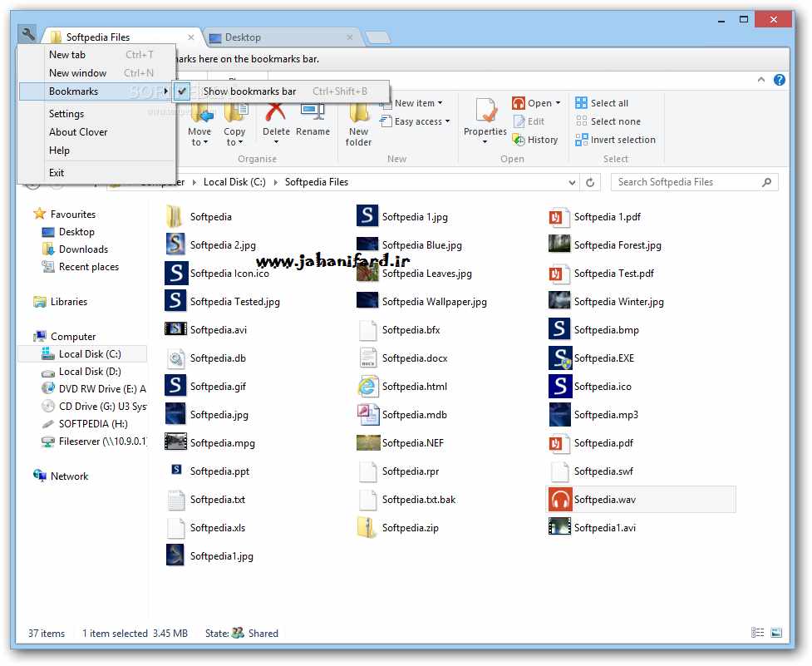The image size is (812, 666).
Task: Expand the Open button dropdown arrow
Action: point(558,103)
